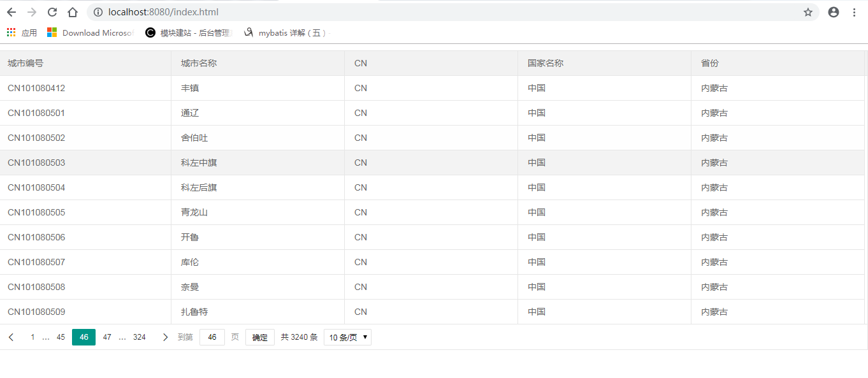Select page 47 in pagination
This screenshot has width=868, height=378.
pyautogui.click(x=107, y=337)
